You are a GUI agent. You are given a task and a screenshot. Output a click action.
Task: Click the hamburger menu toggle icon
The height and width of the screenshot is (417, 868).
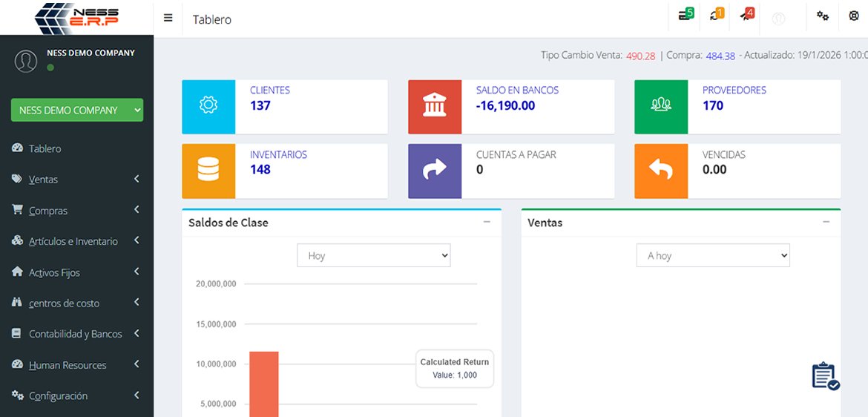tap(168, 19)
